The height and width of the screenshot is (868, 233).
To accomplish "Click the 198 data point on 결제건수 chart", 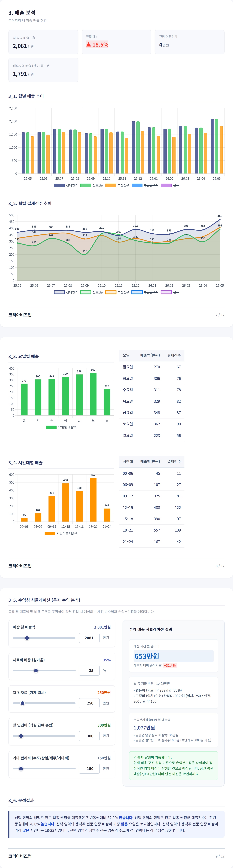I will (85, 255).
